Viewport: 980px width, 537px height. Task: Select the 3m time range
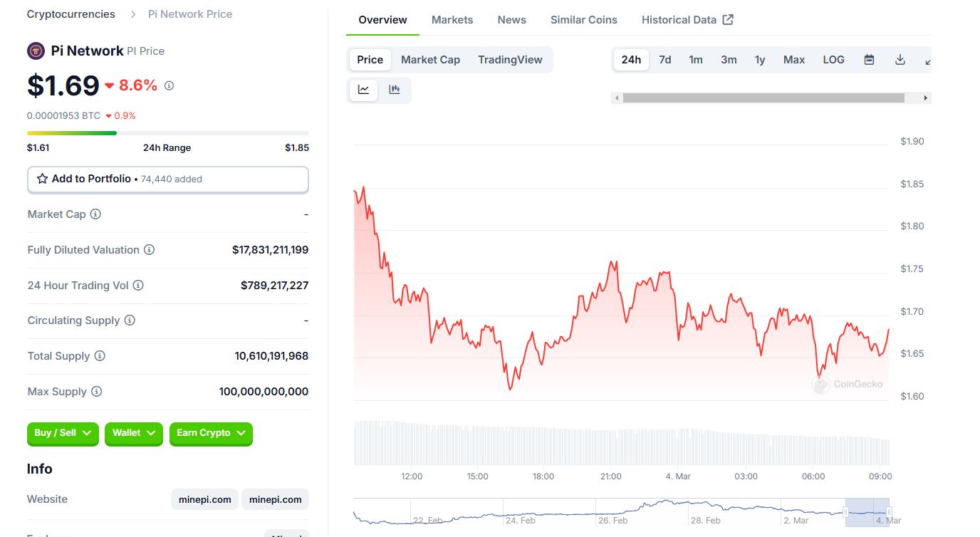[729, 60]
